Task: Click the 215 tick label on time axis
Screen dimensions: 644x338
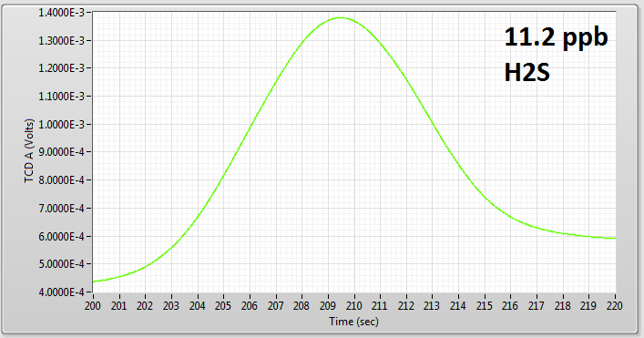Action: coord(485,306)
